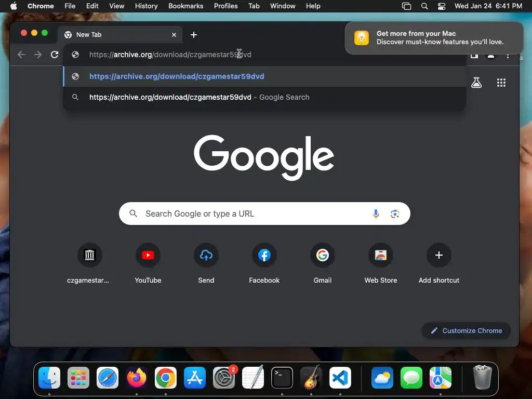Screen dimensions: 532x399
Task: Open the View menu
Action: coord(117,6)
